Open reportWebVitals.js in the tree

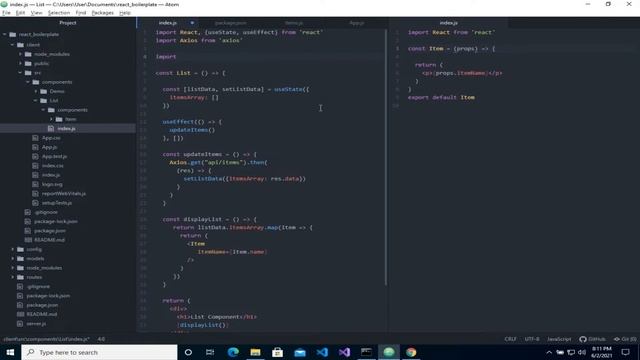(x=64, y=193)
